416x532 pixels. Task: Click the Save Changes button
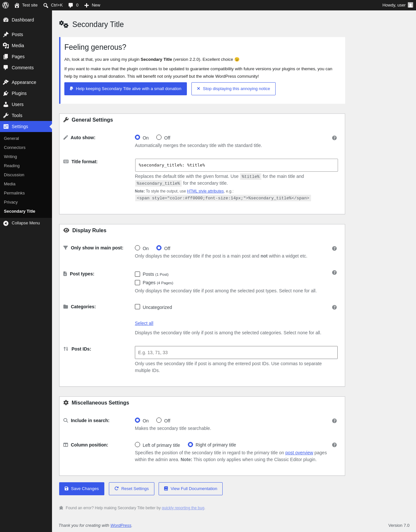click(x=82, y=489)
